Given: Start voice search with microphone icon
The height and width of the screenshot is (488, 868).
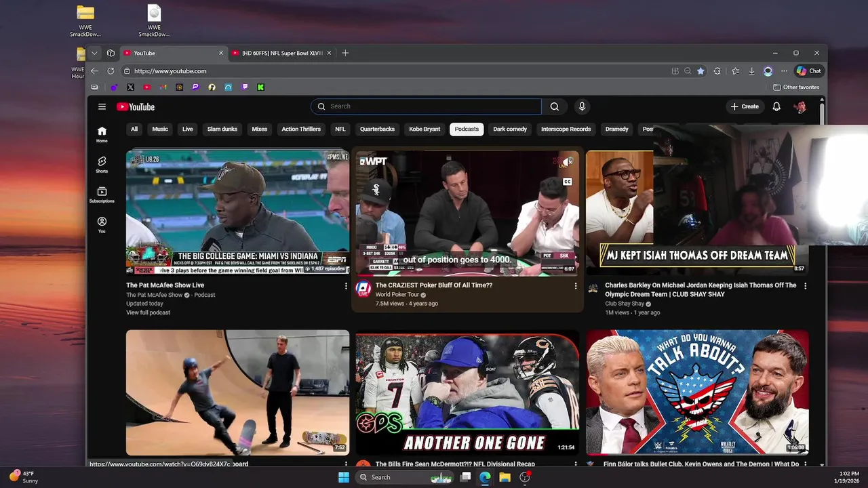Looking at the screenshot, I should (x=582, y=106).
